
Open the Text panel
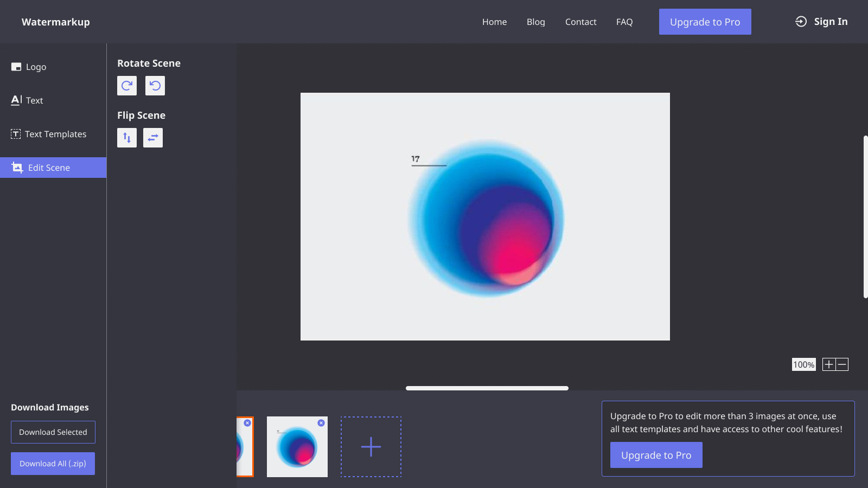point(34,101)
